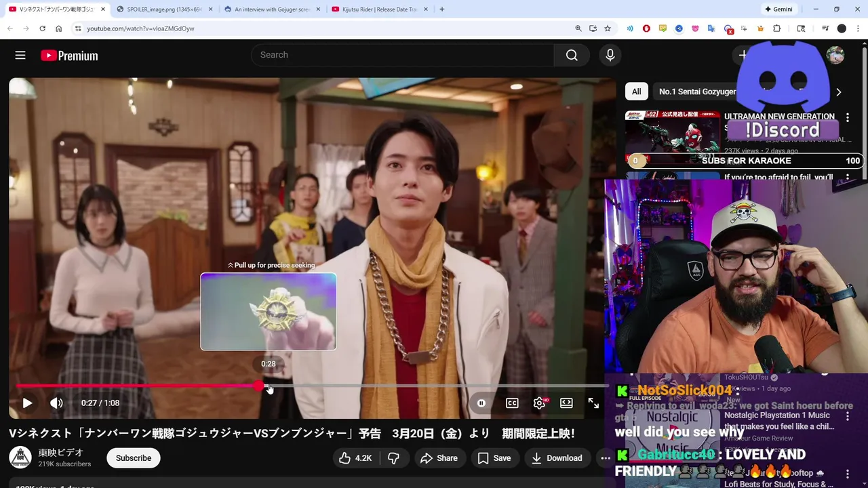Reload the current page
The width and height of the screenshot is (868, 488).
42,28
